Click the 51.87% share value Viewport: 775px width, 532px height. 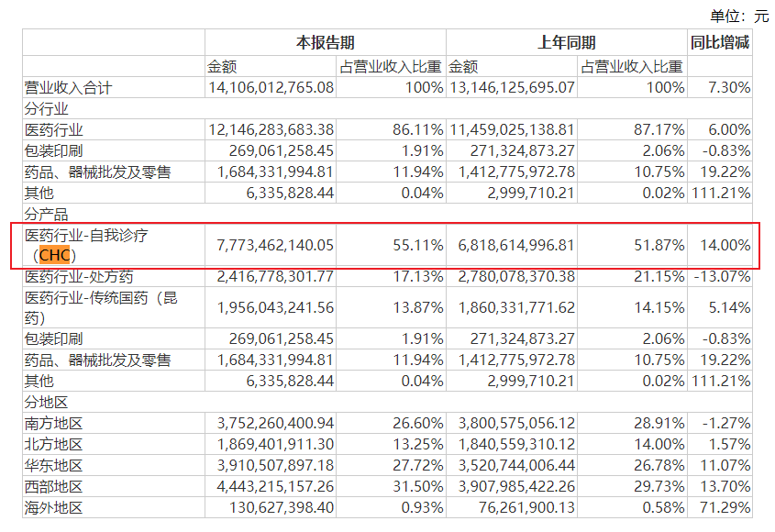659,245
